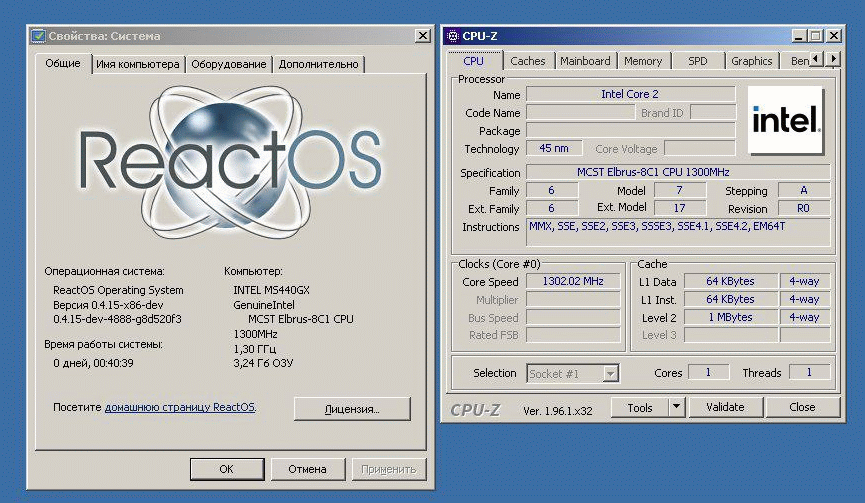
Task: Click the Core Speed value 1302.02 MHz
Action: [x=573, y=281]
